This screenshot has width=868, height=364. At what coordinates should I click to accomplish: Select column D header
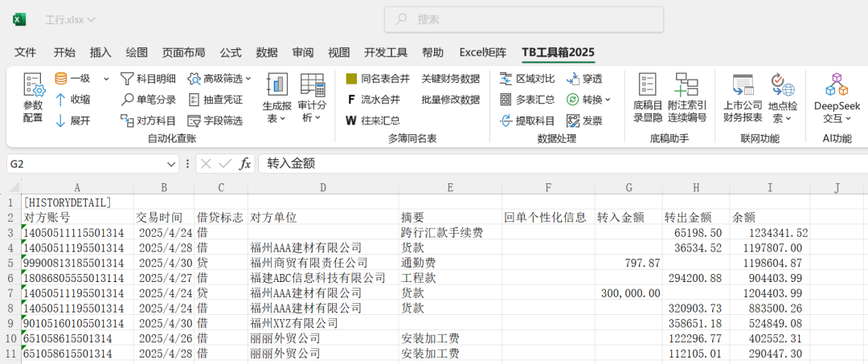[x=323, y=188]
